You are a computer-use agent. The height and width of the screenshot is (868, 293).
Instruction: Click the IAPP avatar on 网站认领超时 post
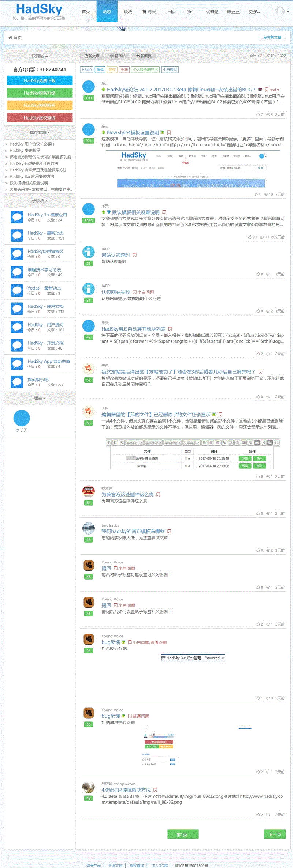coord(89,252)
